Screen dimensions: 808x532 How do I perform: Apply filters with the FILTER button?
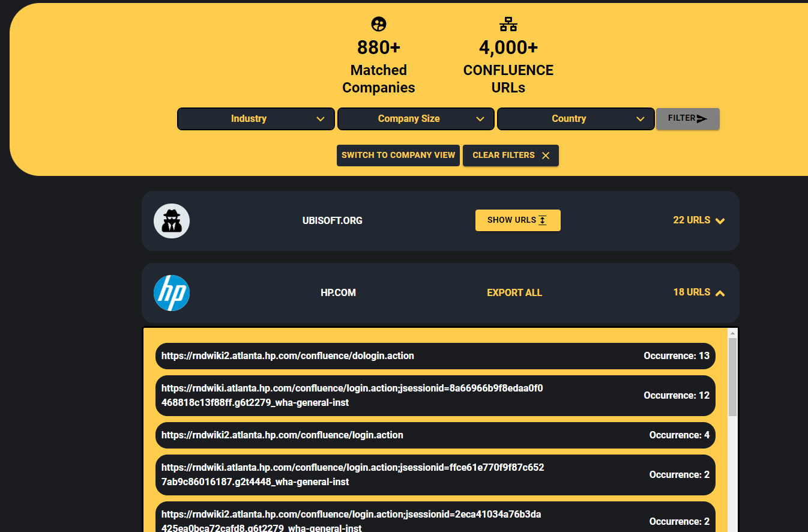tap(688, 118)
